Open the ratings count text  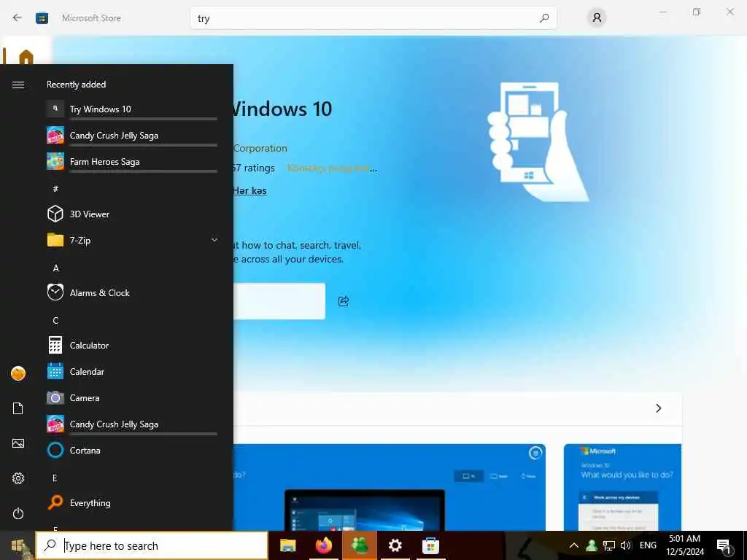point(254,168)
